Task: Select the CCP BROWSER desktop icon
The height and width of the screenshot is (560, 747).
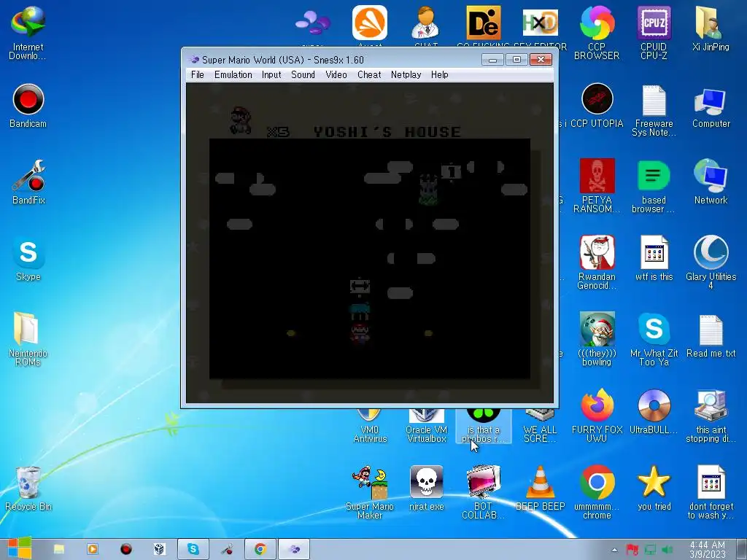Action: (597, 32)
